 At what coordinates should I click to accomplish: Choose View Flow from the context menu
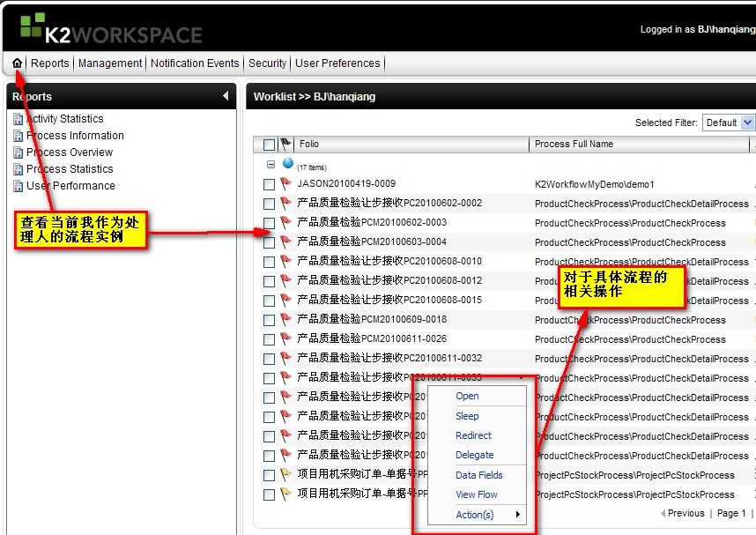[x=477, y=494]
